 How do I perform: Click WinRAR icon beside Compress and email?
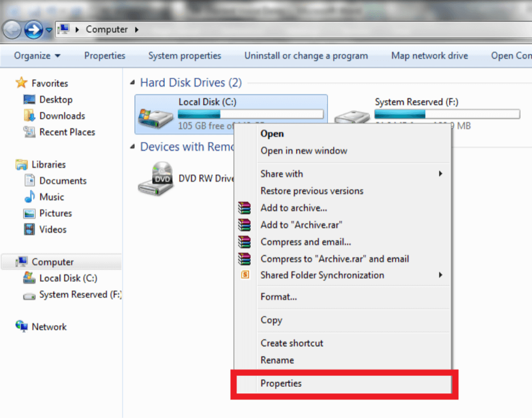point(244,242)
